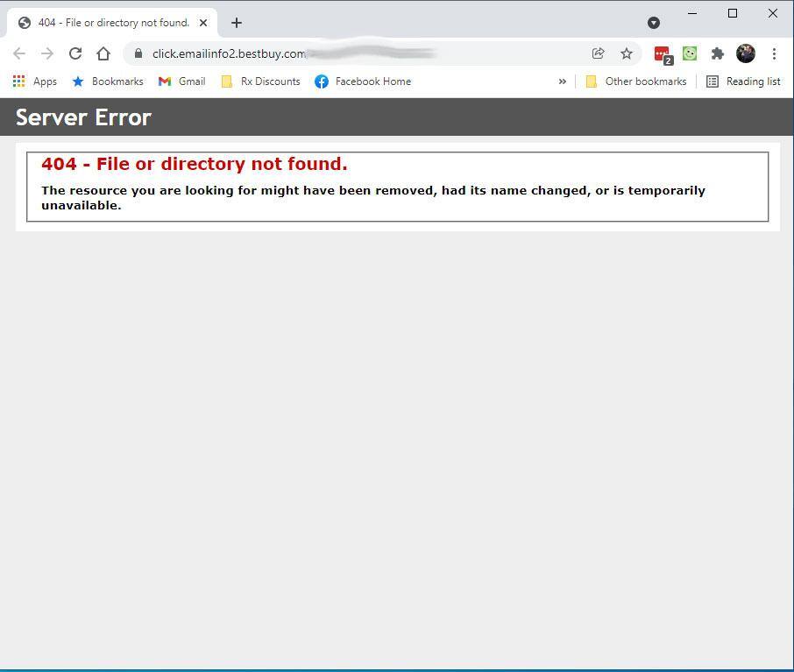Go to the Chrome home page icon
Image resolution: width=794 pixels, height=672 pixels.
tap(103, 53)
